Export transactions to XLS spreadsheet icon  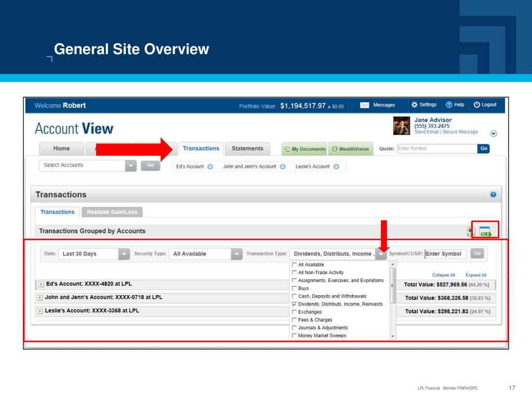[x=485, y=231]
